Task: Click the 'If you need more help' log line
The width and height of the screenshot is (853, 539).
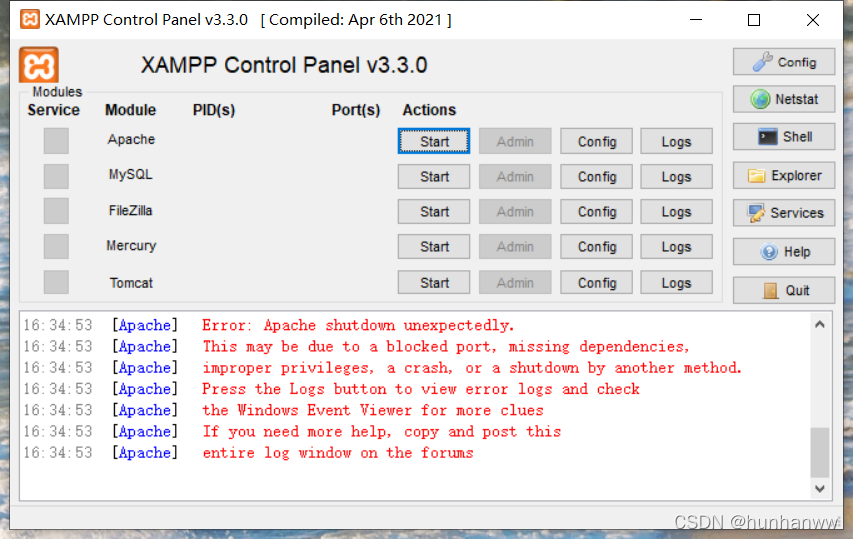Action: click(x=381, y=431)
